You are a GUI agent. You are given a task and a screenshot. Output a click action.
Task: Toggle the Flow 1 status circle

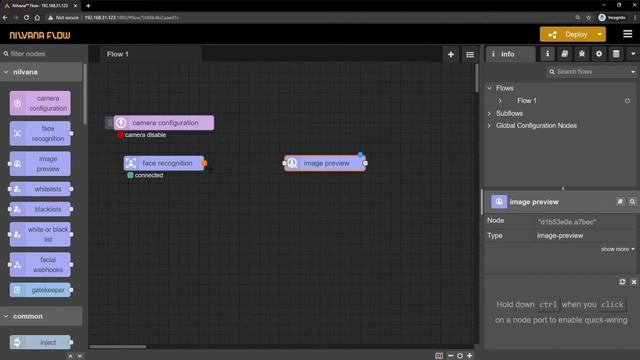pos(627,101)
